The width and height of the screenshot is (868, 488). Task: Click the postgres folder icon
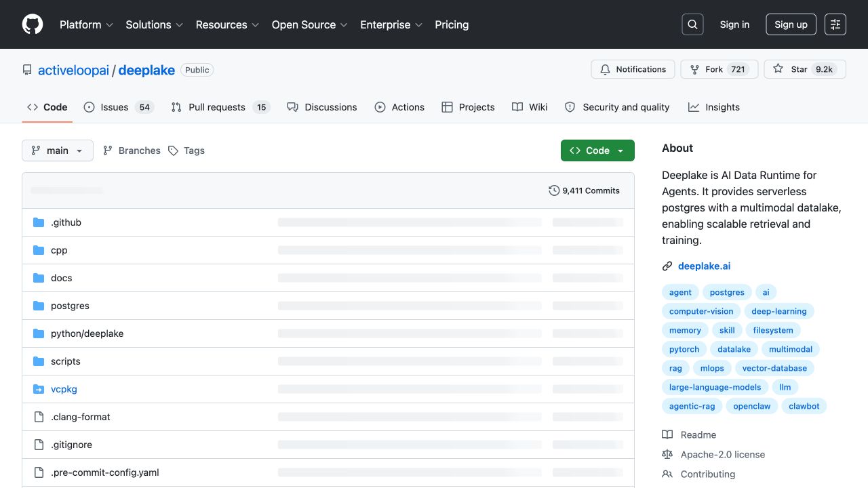39,306
